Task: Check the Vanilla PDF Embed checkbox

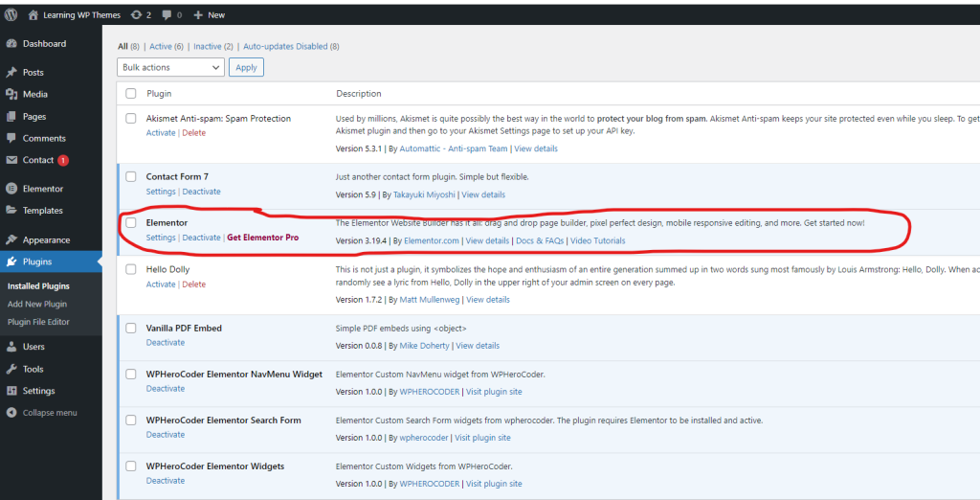Action: (x=130, y=328)
